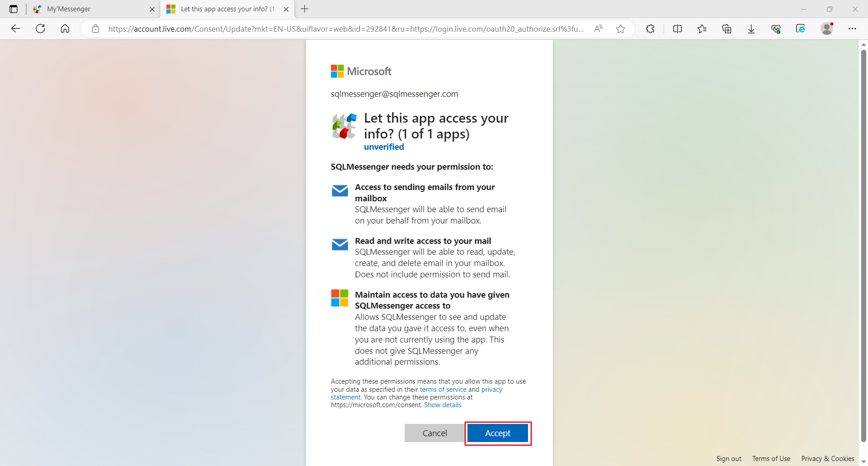Click the vertical page scrollbar

(x=863, y=246)
